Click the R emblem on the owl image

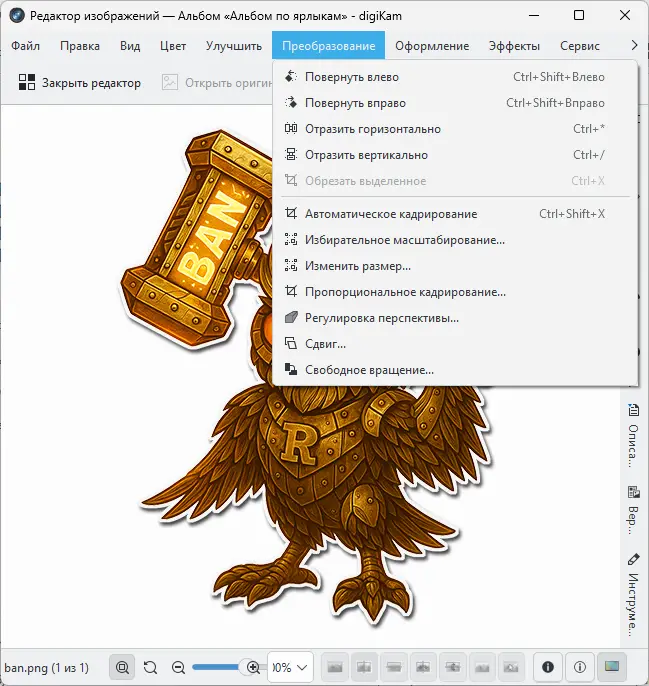[x=298, y=443]
